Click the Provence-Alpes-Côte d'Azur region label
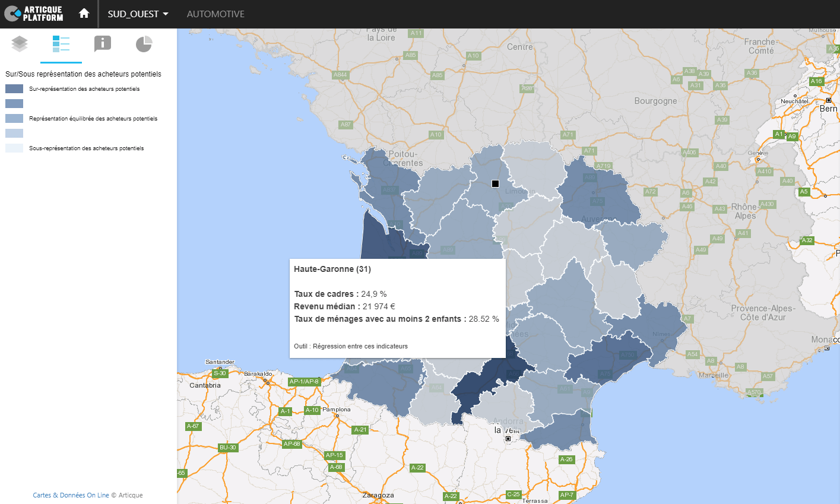The height and width of the screenshot is (504, 840). pos(763,313)
